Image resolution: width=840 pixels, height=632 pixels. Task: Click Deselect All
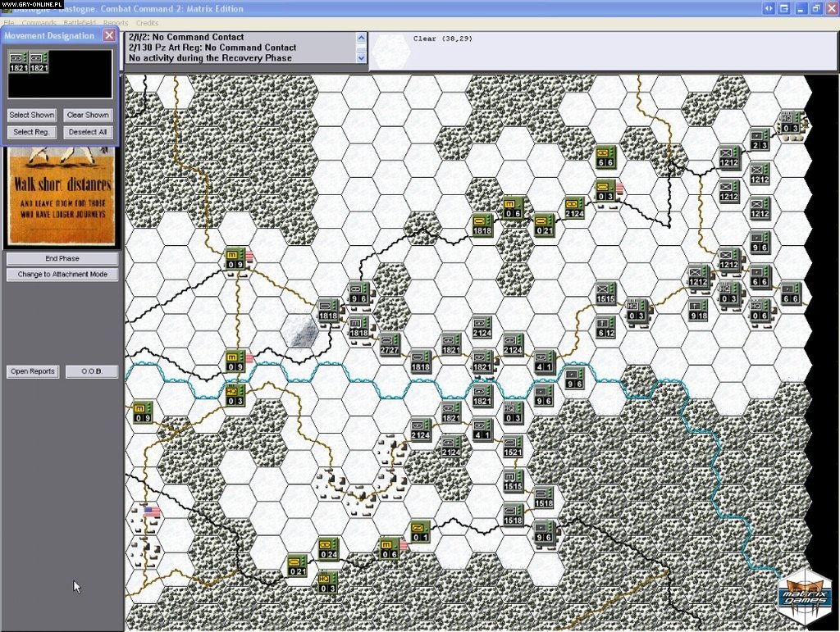click(x=88, y=131)
